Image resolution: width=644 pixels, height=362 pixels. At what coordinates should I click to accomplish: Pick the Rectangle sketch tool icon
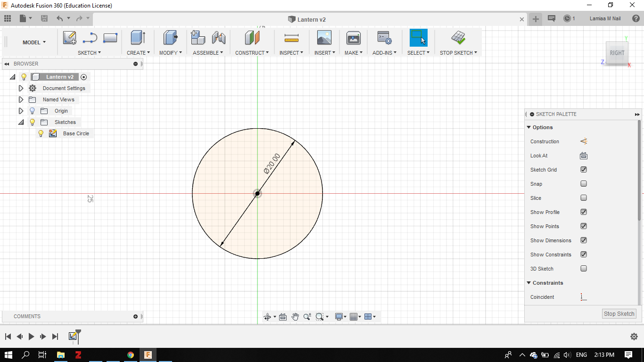110,38
